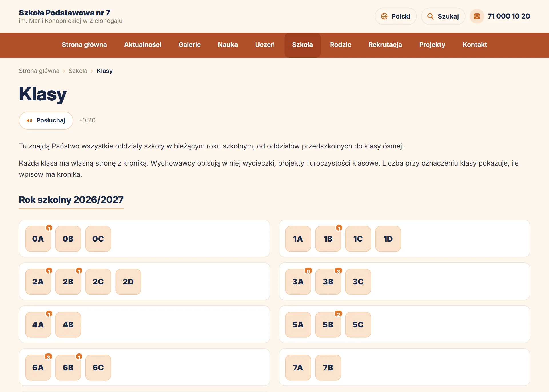Viewport: 549px width, 392px height.
Task: Click the badge on class 6A
Action: pyautogui.click(x=48, y=357)
